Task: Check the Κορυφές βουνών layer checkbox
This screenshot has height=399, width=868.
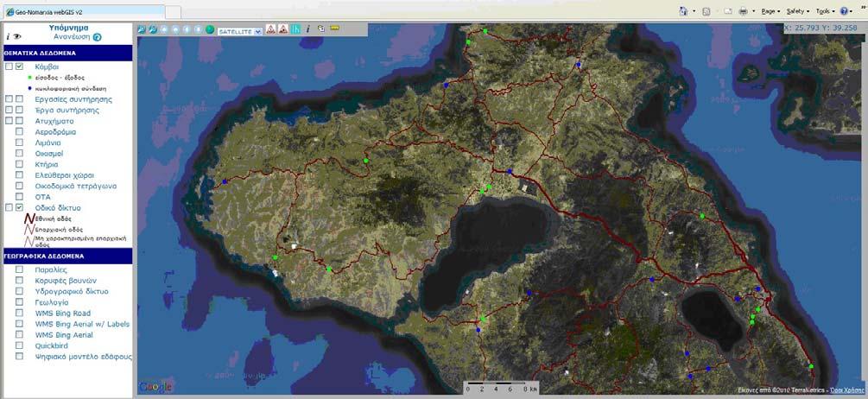Action: (x=19, y=281)
